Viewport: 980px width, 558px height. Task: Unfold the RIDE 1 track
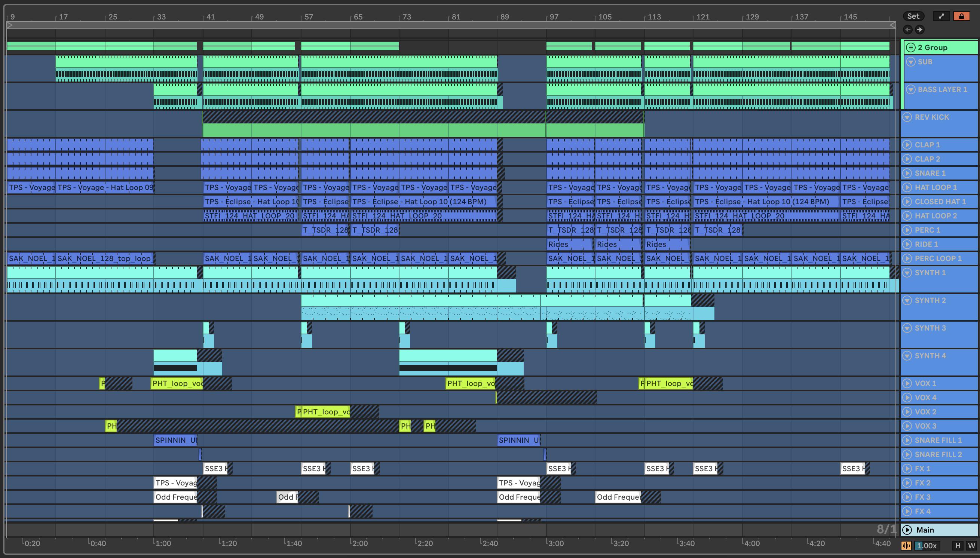(907, 244)
